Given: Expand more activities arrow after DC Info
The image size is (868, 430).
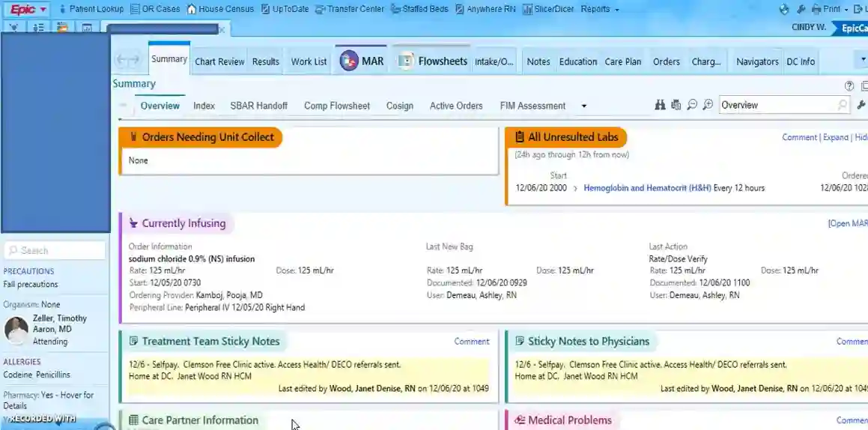Looking at the screenshot, I should coord(863,58).
